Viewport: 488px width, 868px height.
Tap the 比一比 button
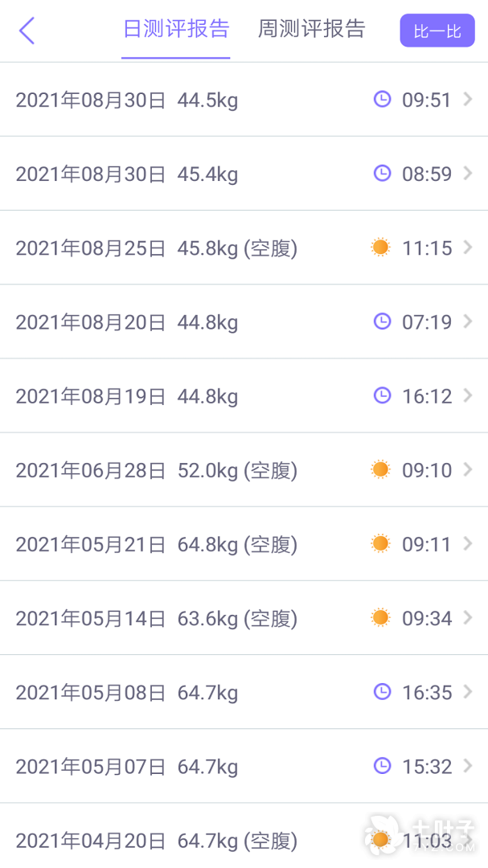[437, 31]
